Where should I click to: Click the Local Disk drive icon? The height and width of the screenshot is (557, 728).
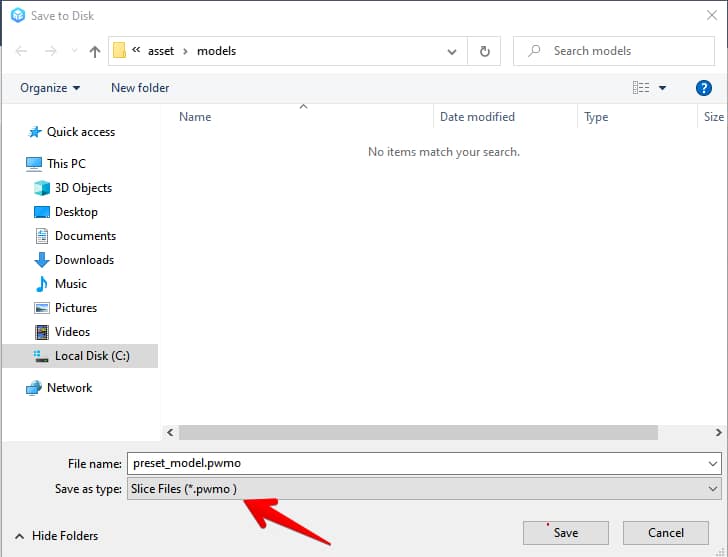pyautogui.click(x=41, y=356)
